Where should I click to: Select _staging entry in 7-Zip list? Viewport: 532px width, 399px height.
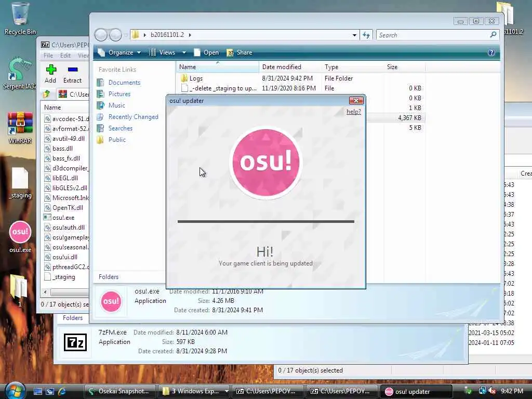(x=64, y=277)
